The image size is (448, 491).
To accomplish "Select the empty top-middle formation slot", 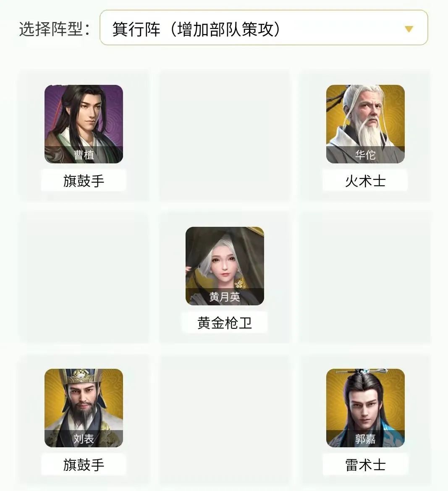I will 225,135.
